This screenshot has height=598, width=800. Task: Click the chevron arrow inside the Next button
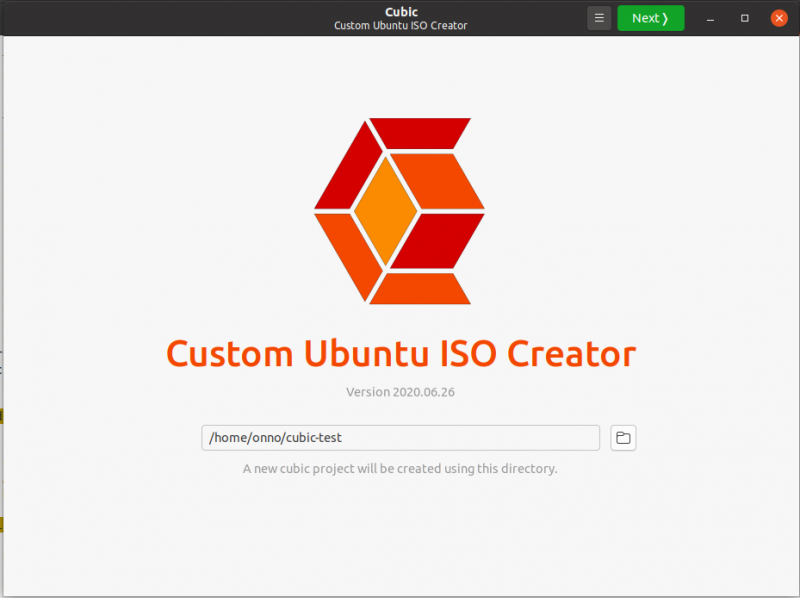[668, 17]
